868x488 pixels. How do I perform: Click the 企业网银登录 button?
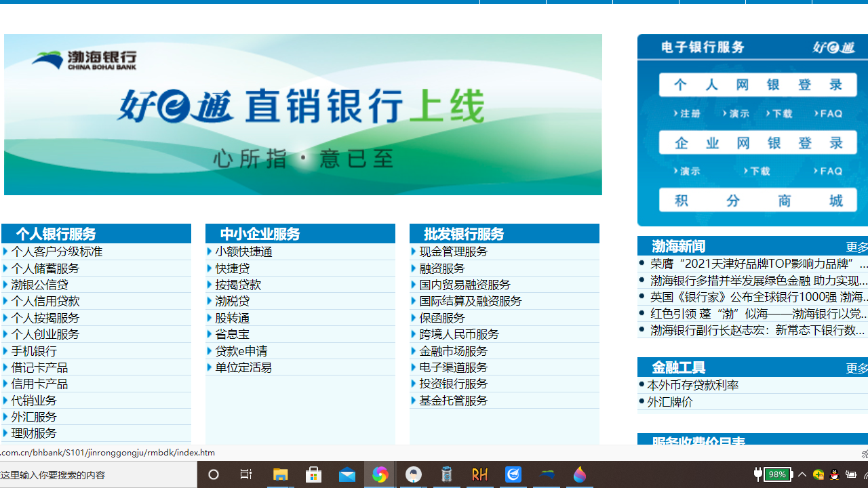click(x=757, y=142)
